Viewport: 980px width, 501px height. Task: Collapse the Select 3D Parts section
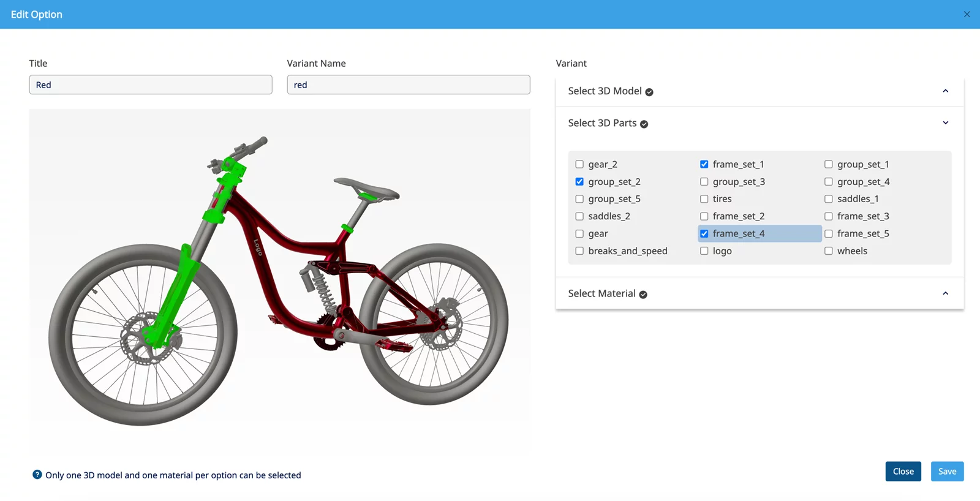[945, 123]
